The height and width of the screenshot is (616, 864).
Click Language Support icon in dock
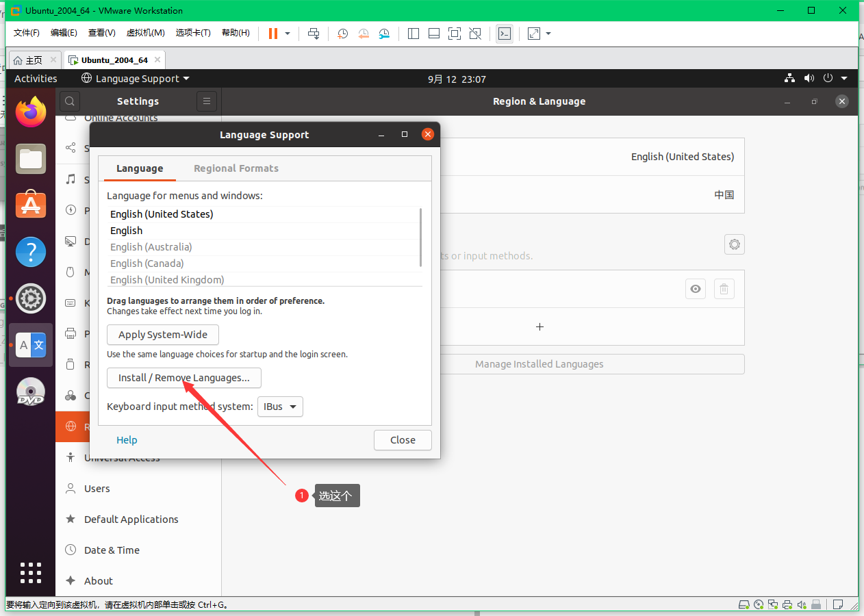pos(31,345)
